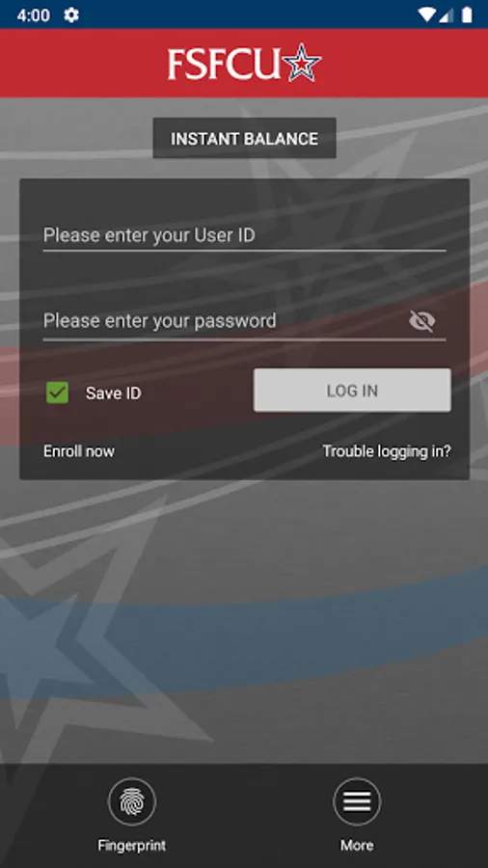
Task: Tap the Wi-Fi status icon
Action: (426, 14)
